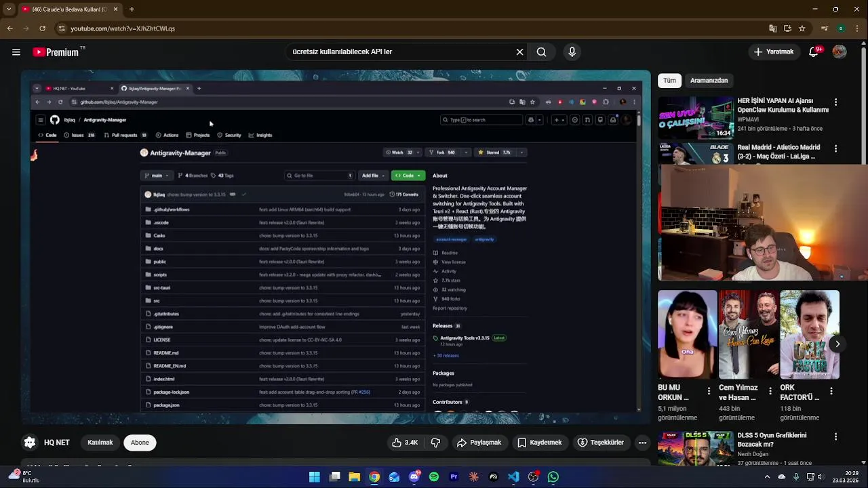Open options menu for Cem Yılmaz short
The height and width of the screenshot is (488, 868).
tap(770, 391)
